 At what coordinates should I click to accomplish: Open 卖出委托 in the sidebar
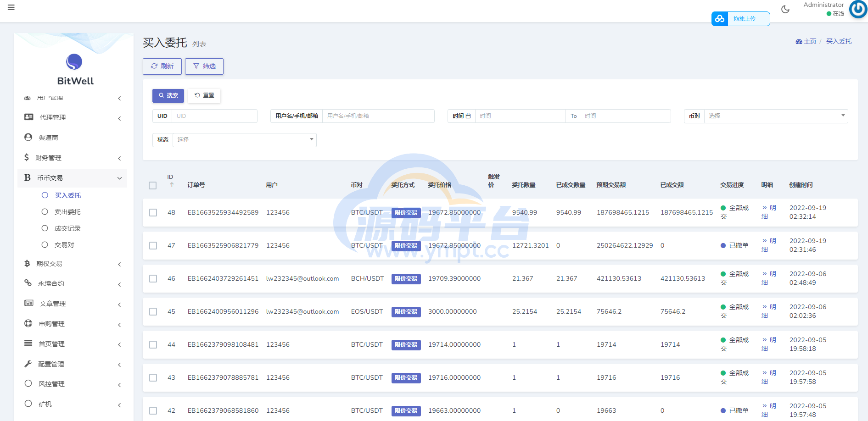(67, 212)
